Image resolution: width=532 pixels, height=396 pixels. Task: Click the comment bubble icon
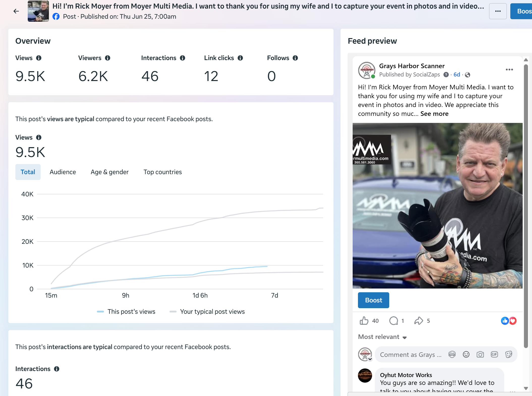coord(394,321)
